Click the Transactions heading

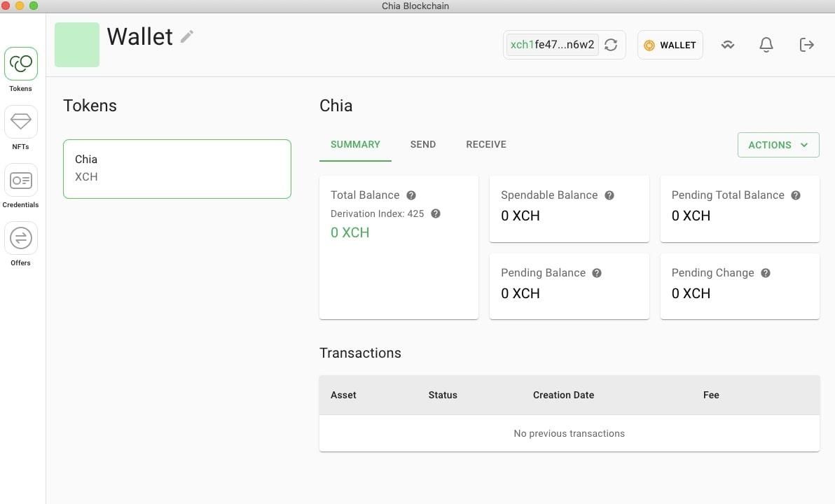pos(360,353)
